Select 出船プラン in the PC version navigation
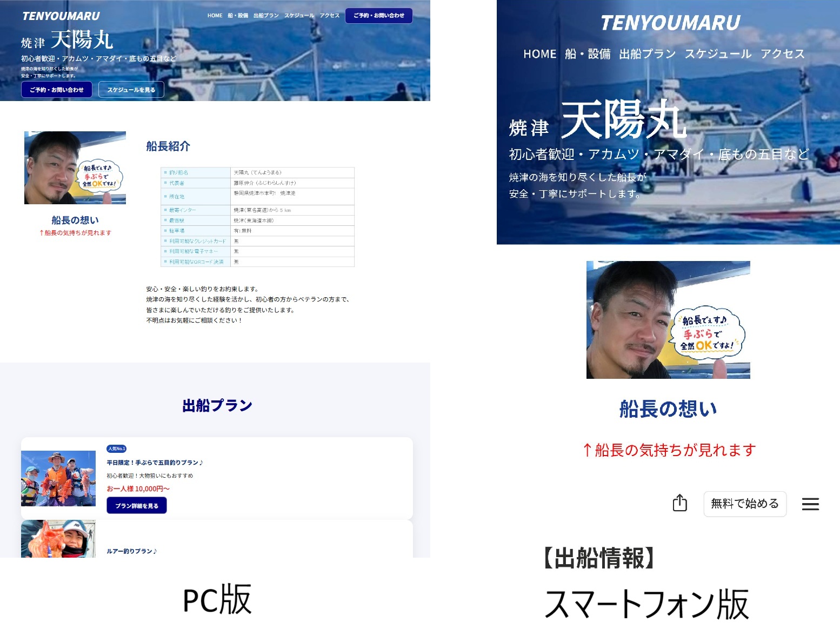Viewport: 840px width, 629px height. coord(266,16)
